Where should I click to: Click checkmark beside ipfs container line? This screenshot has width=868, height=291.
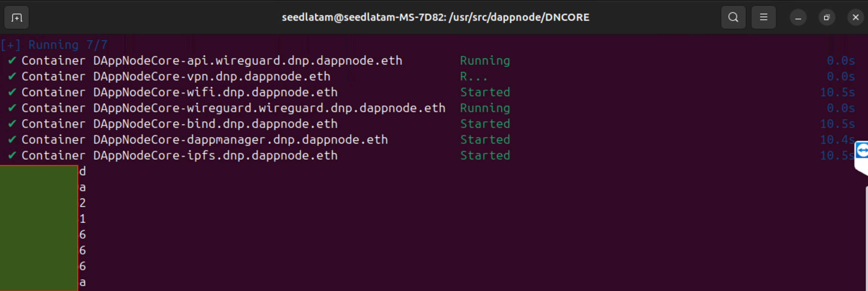(x=12, y=155)
